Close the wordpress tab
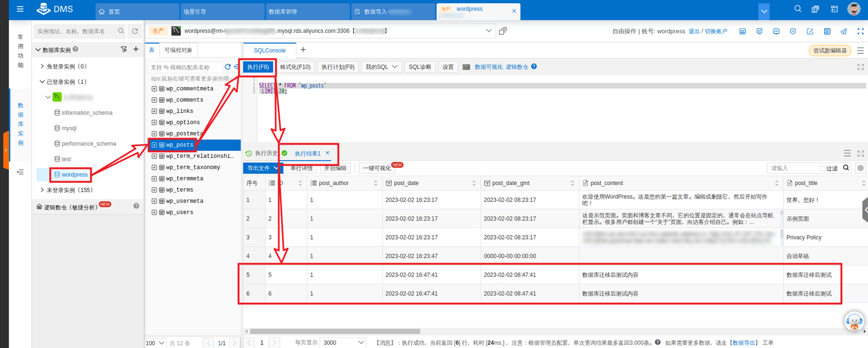 pyautogui.click(x=514, y=11)
